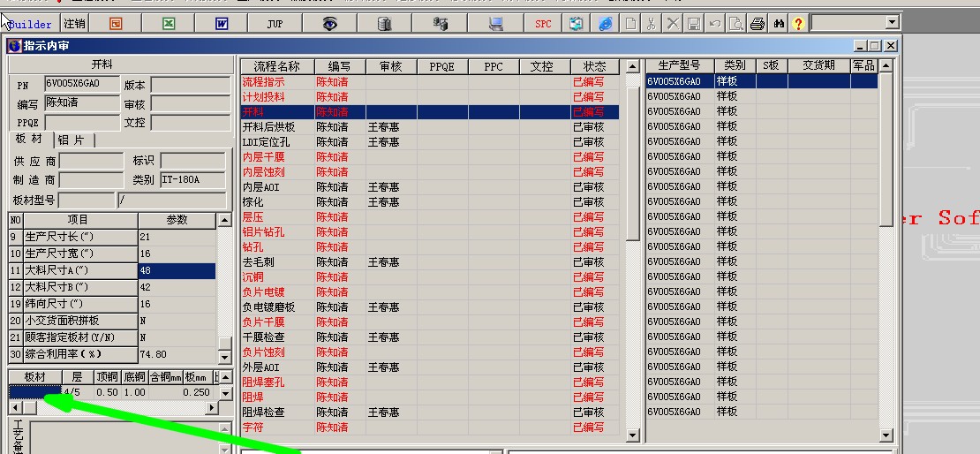This screenshot has width=980, height=454.
Task: Select the 开料后烘板 process row
Action: point(430,127)
